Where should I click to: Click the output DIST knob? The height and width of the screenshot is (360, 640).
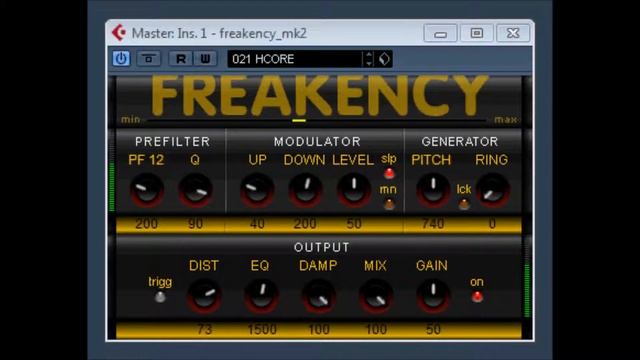(x=204, y=296)
